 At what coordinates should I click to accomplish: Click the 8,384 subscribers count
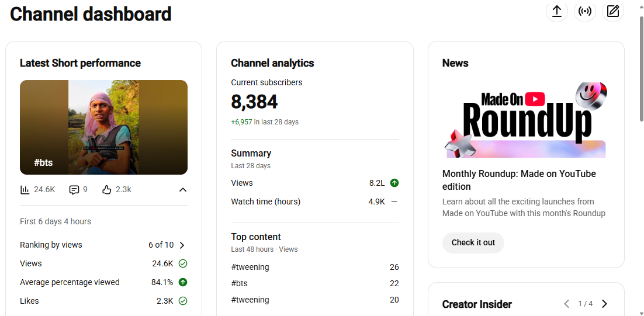[254, 102]
